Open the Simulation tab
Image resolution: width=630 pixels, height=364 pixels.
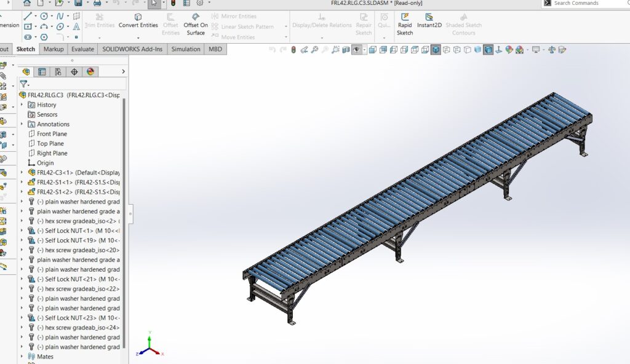[x=185, y=49]
